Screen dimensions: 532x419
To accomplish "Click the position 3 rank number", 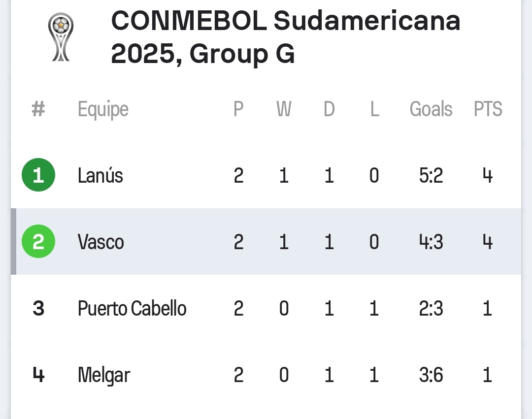I will 38,309.
